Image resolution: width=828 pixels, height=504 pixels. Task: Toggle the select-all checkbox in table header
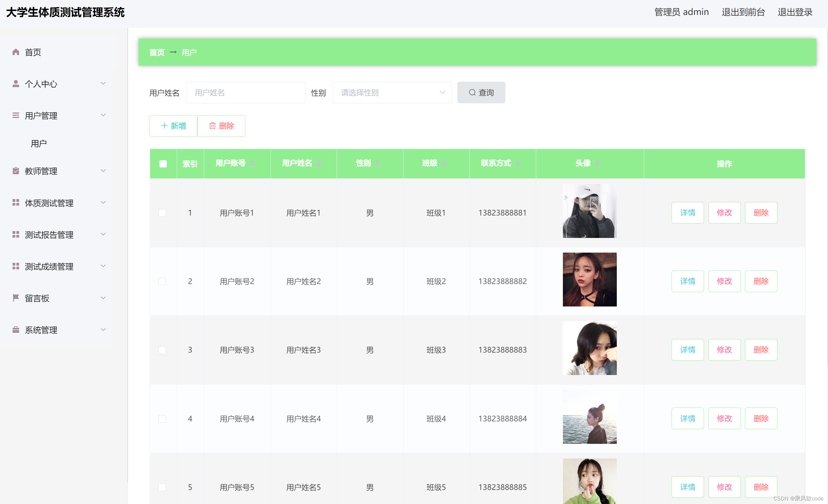pos(163,164)
